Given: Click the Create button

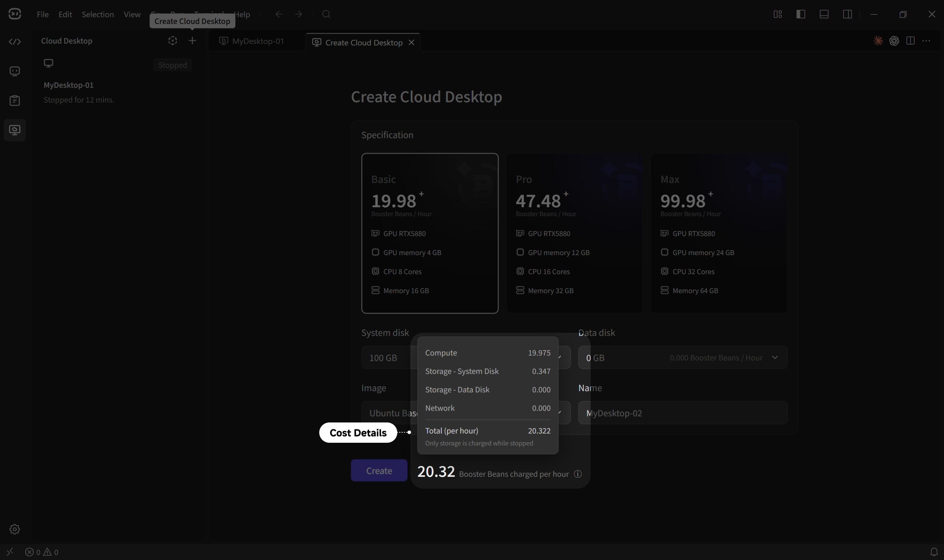Looking at the screenshot, I should (x=379, y=471).
